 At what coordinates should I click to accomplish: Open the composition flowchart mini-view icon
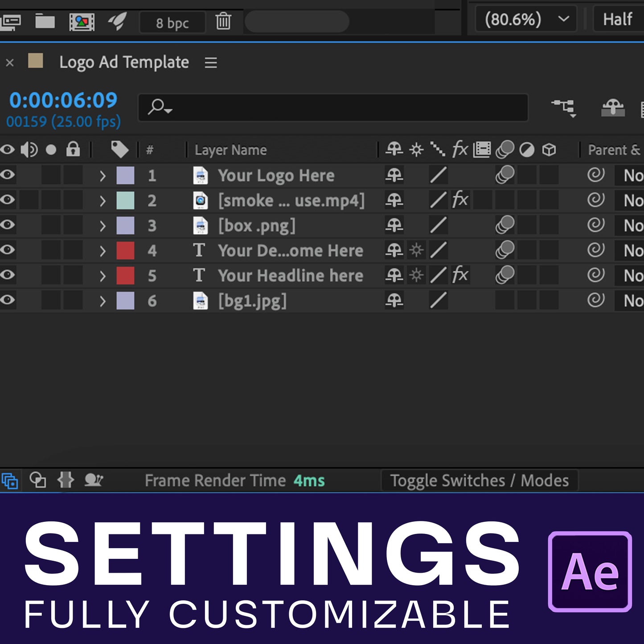pos(564,107)
